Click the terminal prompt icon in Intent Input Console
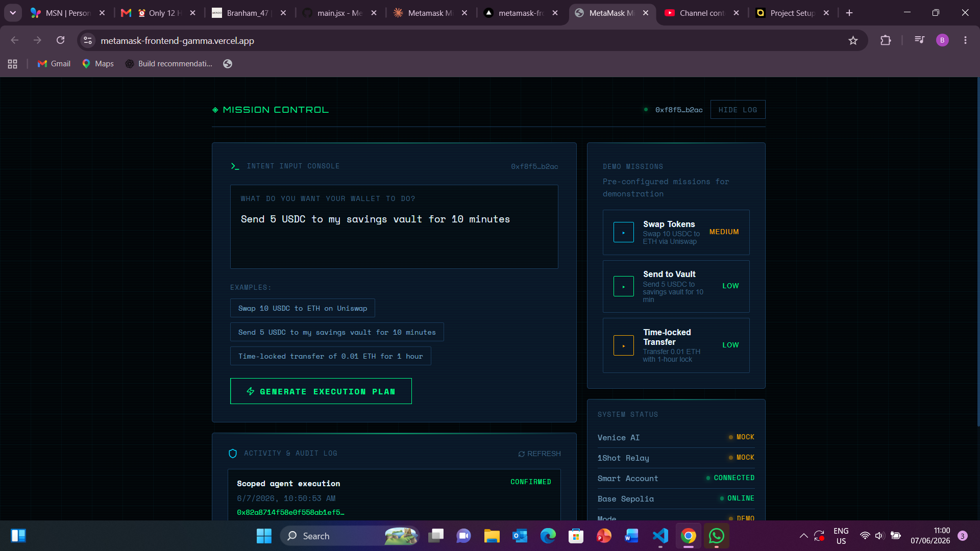Viewport: 980px width, 551px height. click(235, 166)
